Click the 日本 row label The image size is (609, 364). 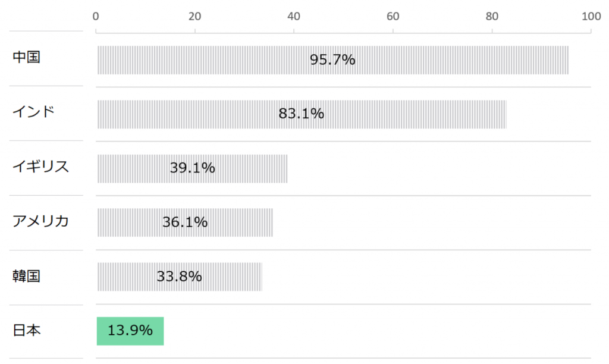tap(27, 331)
